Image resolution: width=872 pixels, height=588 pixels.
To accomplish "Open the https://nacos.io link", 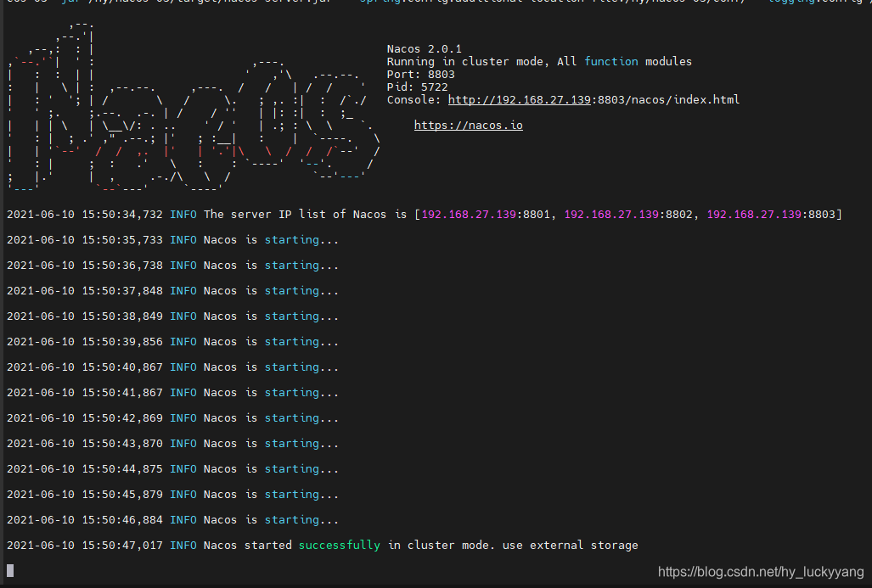I will point(468,126).
